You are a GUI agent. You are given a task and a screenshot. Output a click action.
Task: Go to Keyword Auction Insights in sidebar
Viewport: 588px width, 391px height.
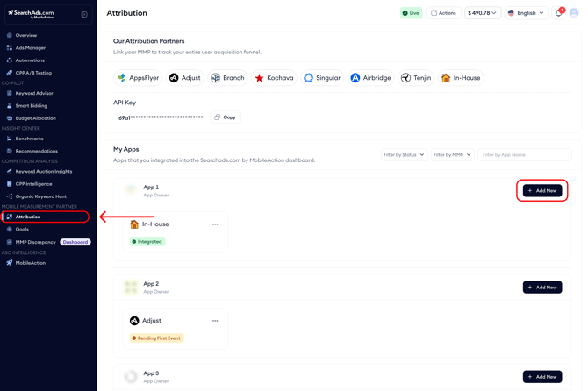44,172
